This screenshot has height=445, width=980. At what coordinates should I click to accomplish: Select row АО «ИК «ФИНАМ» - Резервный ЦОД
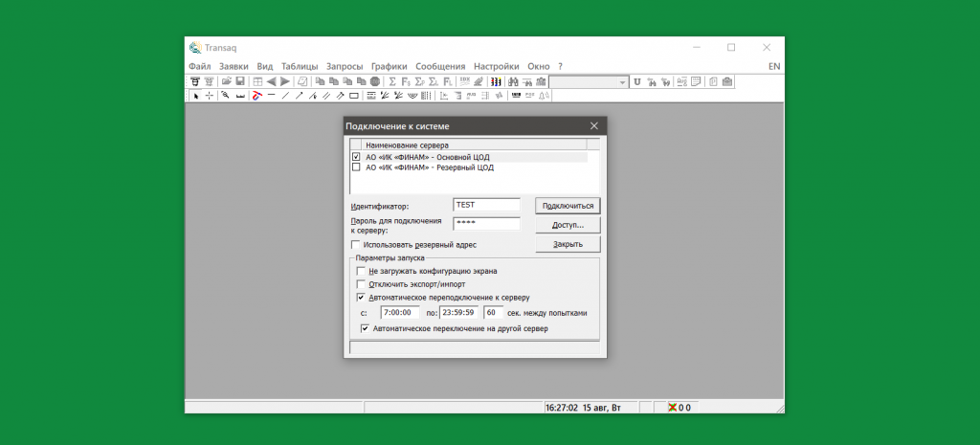tap(469, 167)
